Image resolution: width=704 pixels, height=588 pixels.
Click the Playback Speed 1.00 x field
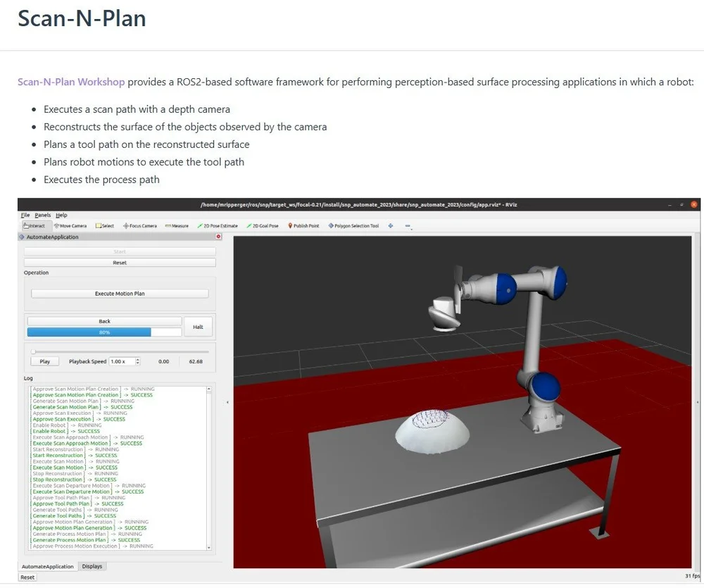coord(121,361)
